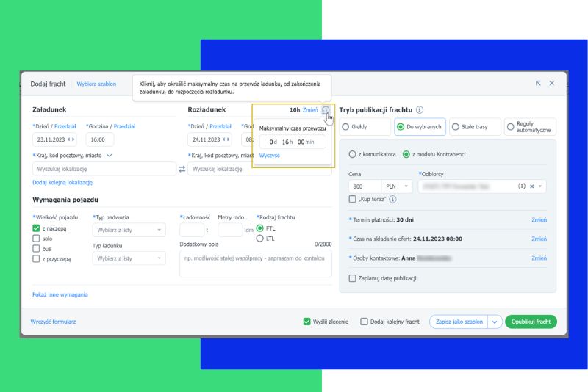Viewport: 588px width, 392px height.
Task: Open the PLN currency dropdown
Action: tap(400, 186)
